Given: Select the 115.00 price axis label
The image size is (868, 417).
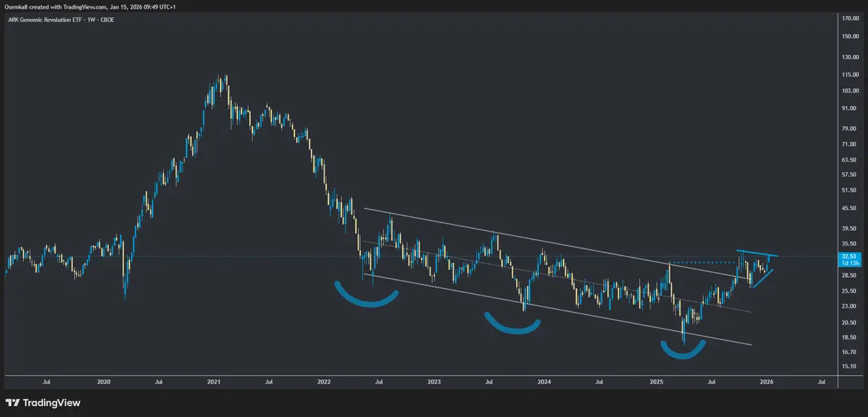Looking at the screenshot, I should click(850, 75).
